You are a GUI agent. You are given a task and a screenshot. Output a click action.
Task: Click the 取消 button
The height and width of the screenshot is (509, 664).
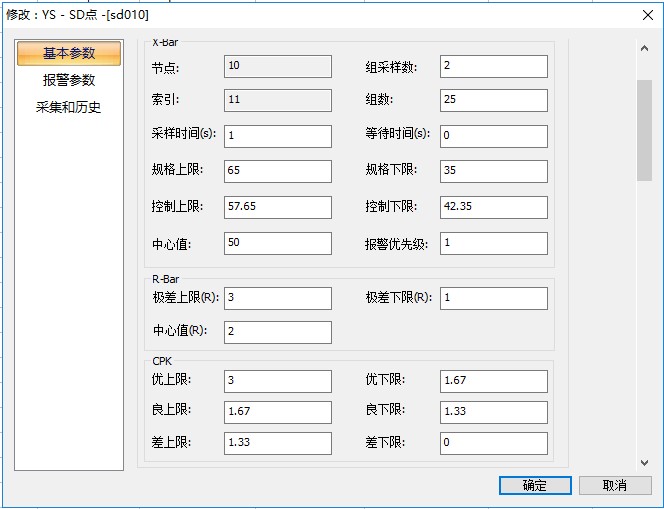[x=615, y=485]
